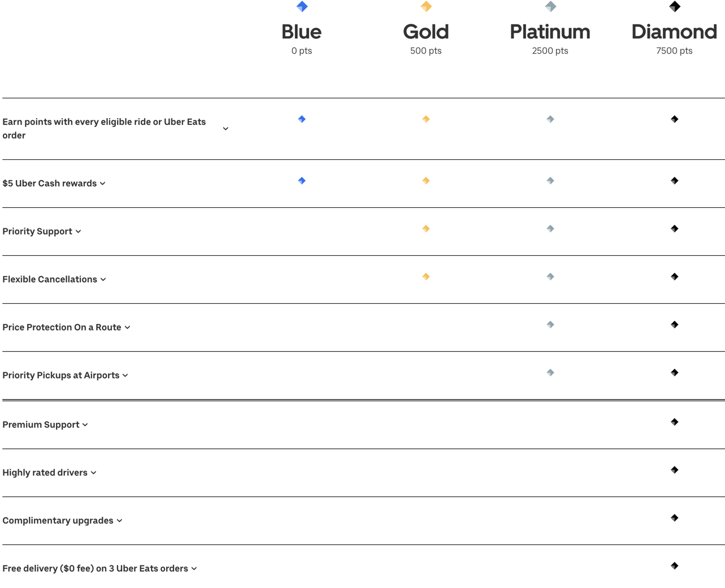The image size is (725, 588).
Task: Click the $5 Uber Cash rewards label
Action: [50, 184]
